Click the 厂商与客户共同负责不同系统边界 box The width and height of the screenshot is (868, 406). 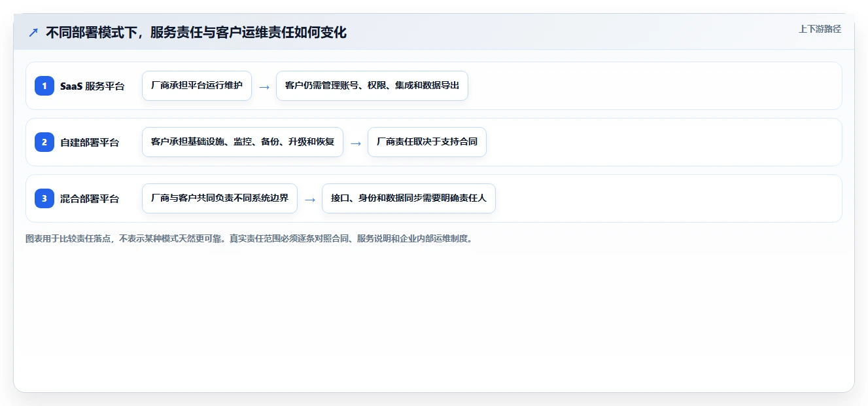[x=220, y=198]
